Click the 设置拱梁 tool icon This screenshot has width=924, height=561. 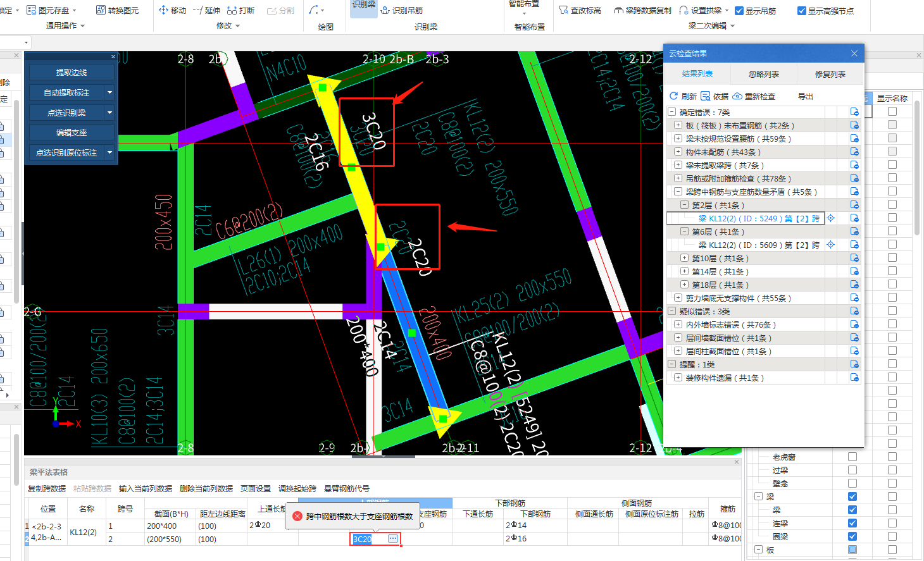pyautogui.click(x=684, y=10)
